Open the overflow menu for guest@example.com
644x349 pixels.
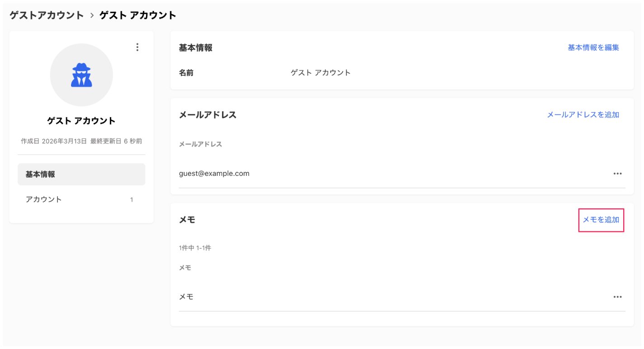point(618,173)
